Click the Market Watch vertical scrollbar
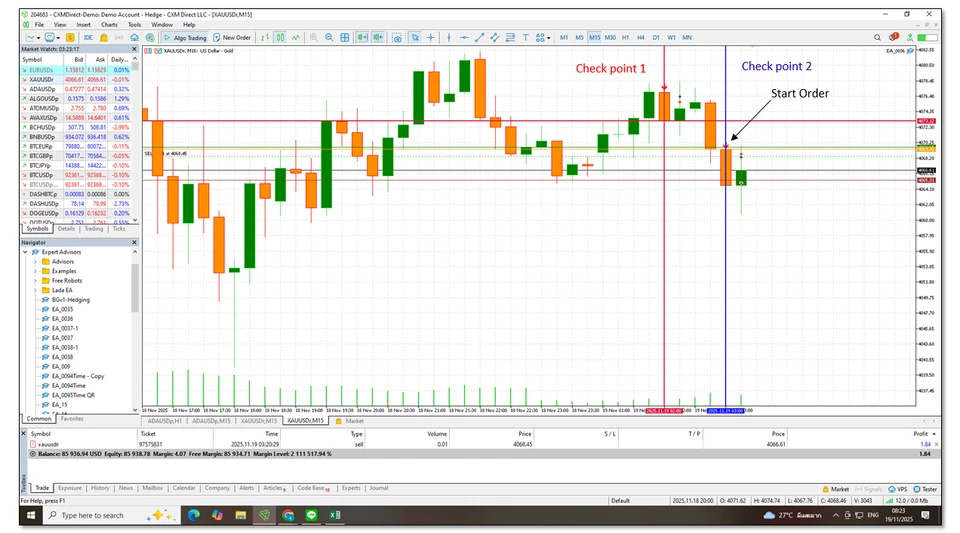960x533 pixels. click(x=135, y=141)
